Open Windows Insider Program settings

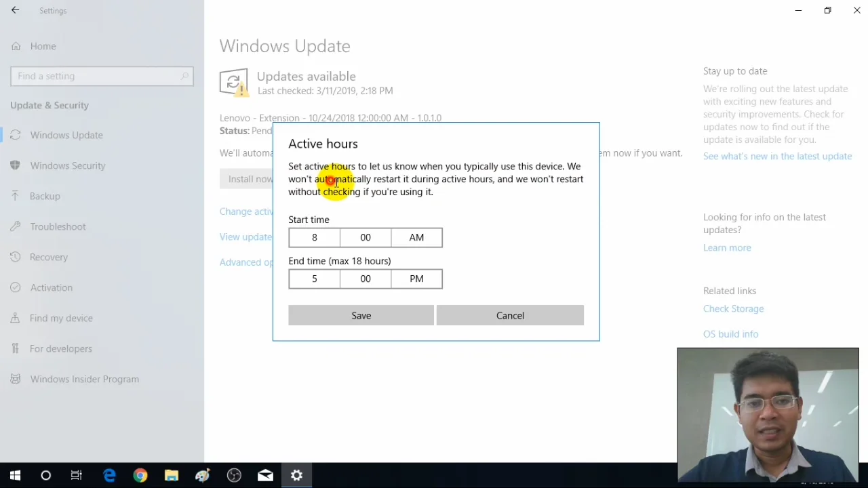(84, 379)
